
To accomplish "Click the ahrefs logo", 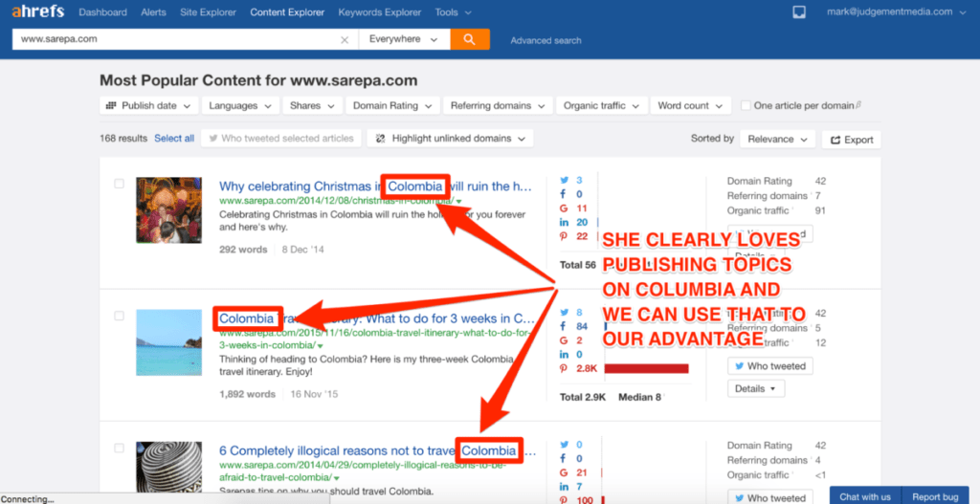I will 37,11.
